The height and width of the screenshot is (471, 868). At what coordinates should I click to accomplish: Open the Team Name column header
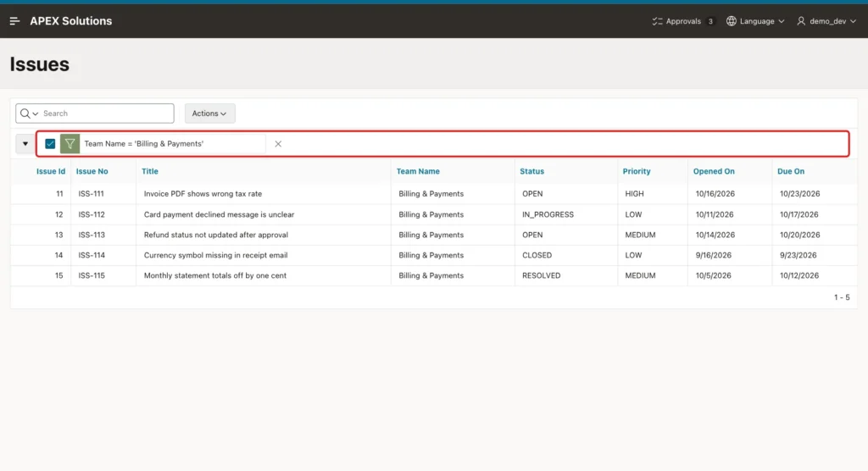pos(418,172)
